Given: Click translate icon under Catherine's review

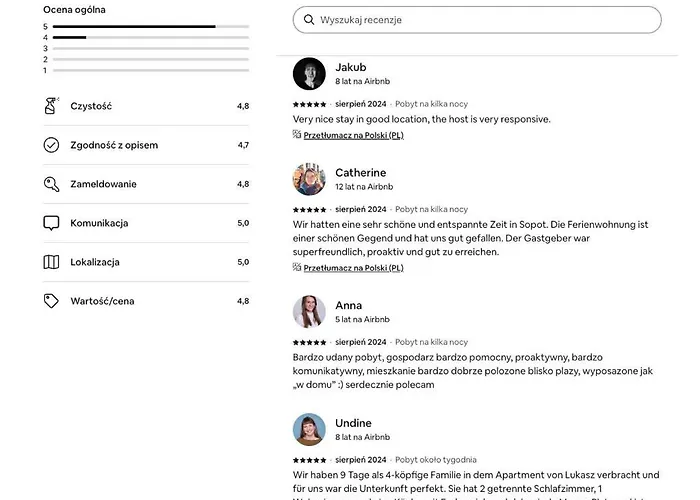Looking at the screenshot, I should [297, 267].
